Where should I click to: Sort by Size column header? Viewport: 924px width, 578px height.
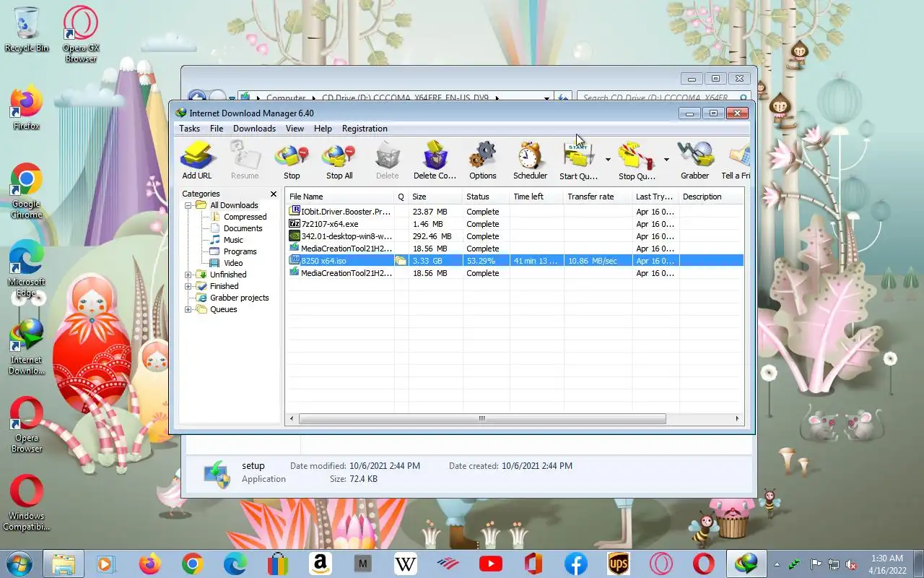coord(435,197)
